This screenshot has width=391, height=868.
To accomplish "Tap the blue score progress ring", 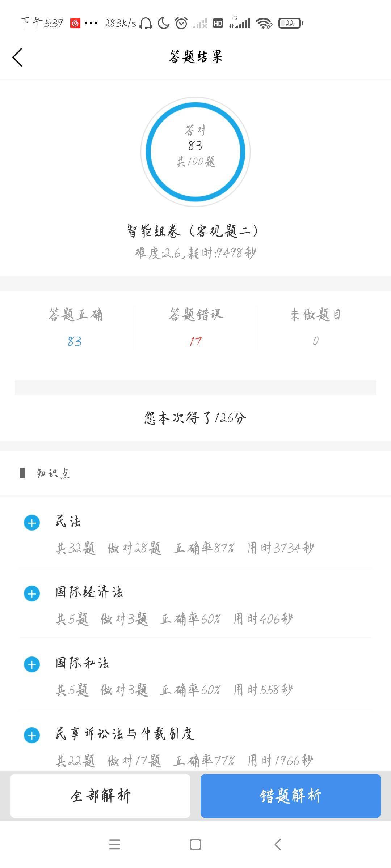I will coord(195,152).
